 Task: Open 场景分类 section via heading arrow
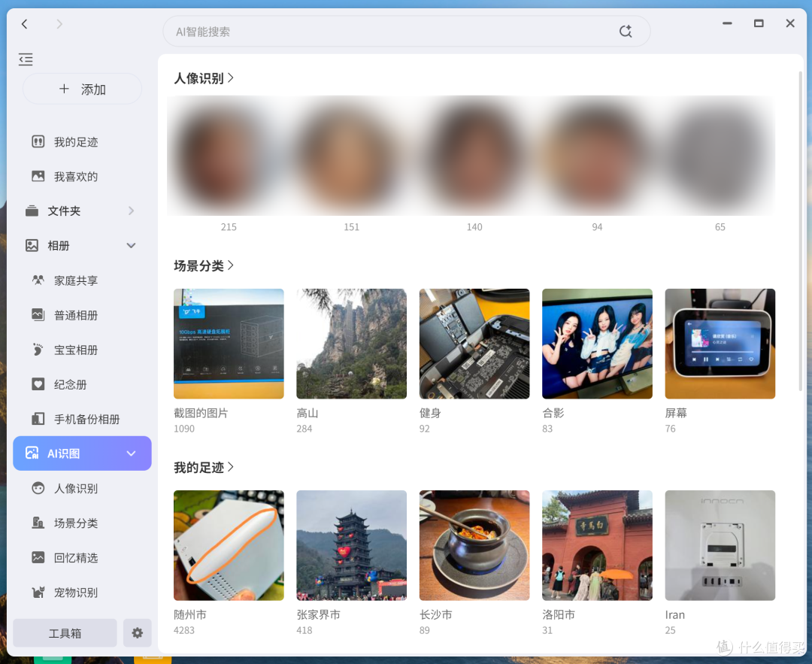click(x=231, y=265)
